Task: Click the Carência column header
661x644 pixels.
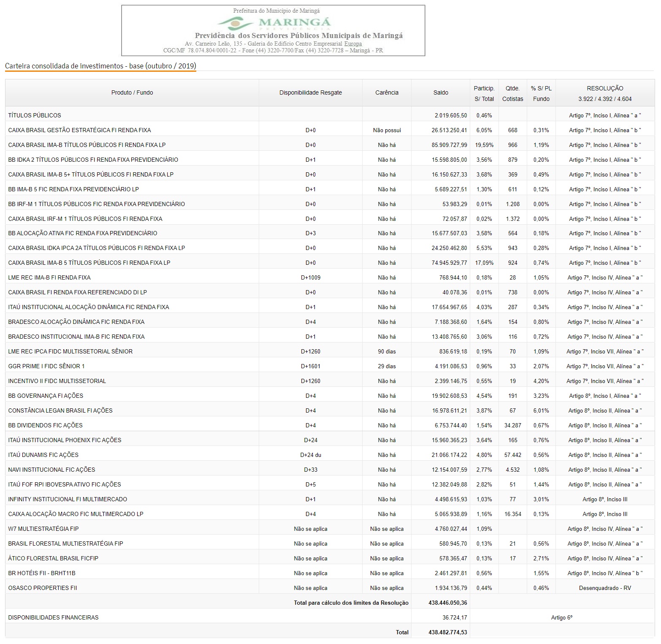Action: (x=387, y=92)
